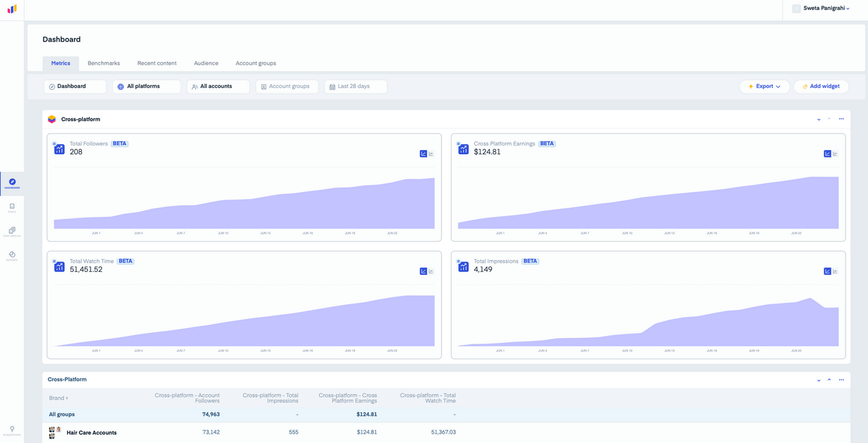868x443 pixels.
Task: Open the All platforms filter dropdown
Action: pos(147,87)
